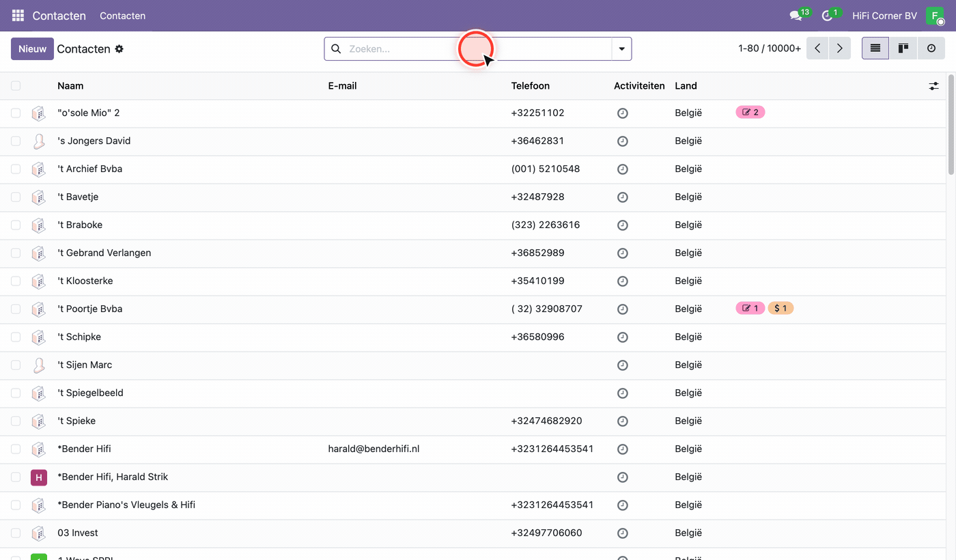This screenshot has width=956, height=560.
Task: Open contact *Bender Piano's Vleugels & Hifi
Action: [126, 505]
